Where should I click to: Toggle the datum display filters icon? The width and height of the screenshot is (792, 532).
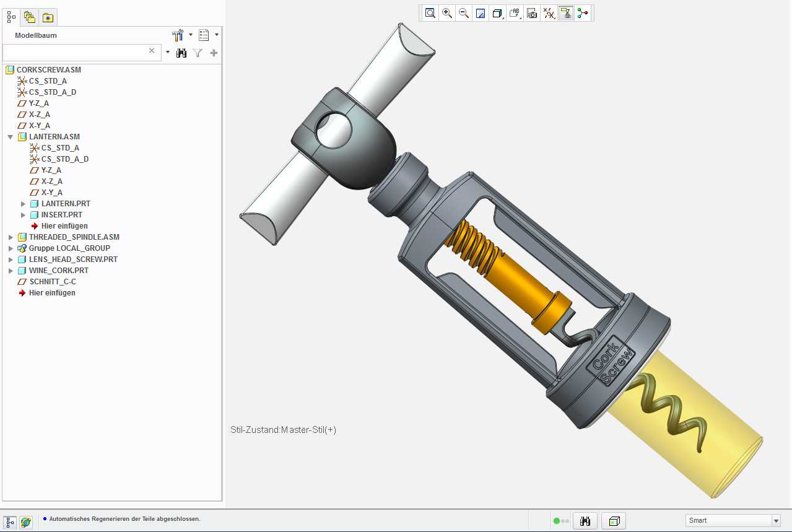pos(549,13)
